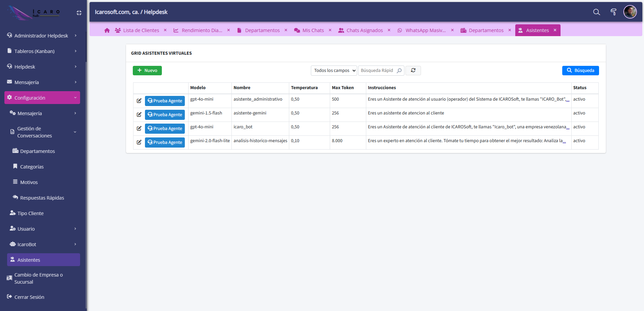Click the green Nuevo button
This screenshot has height=311, width=644.
147,70
